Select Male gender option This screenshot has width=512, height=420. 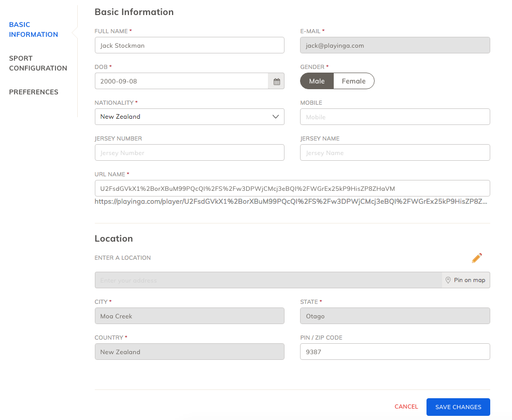tap(317, 81)
